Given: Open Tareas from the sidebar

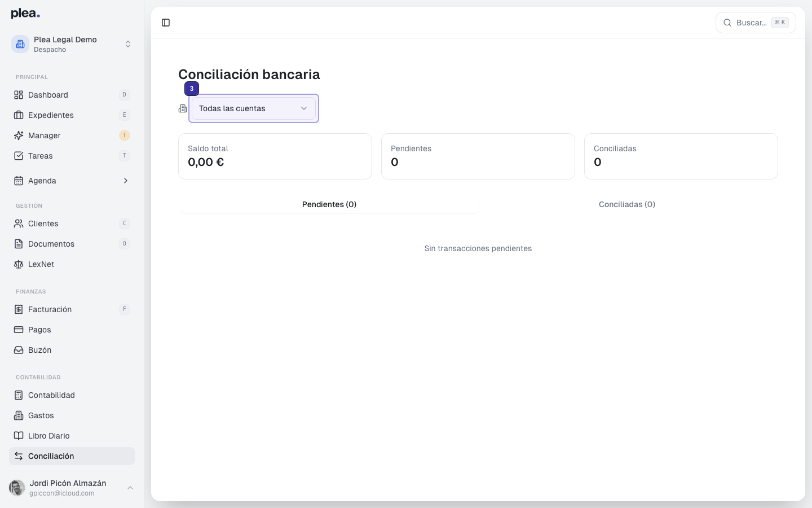Looking at the screenshot, I should pyautogui.click(x=40, y=156).
